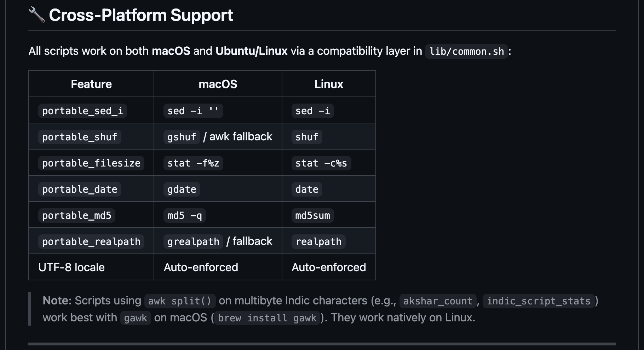Select the gdate code snippet

pyautogui.click(x=182, y=189)
